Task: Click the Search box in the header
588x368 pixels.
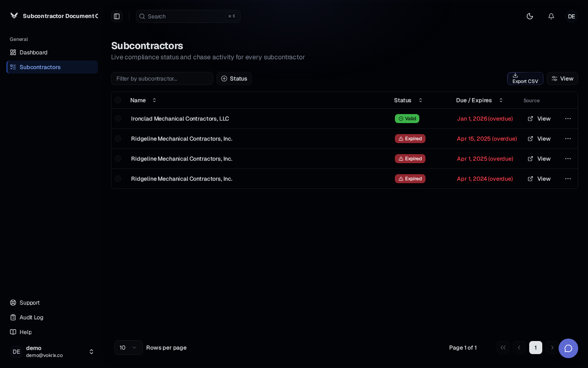Action: [x=188, y=16]
